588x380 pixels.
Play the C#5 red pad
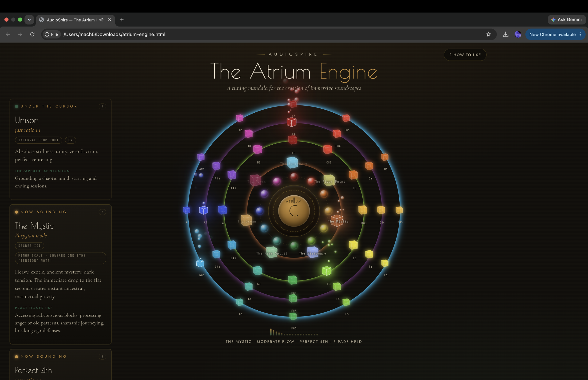click(346, 118)
